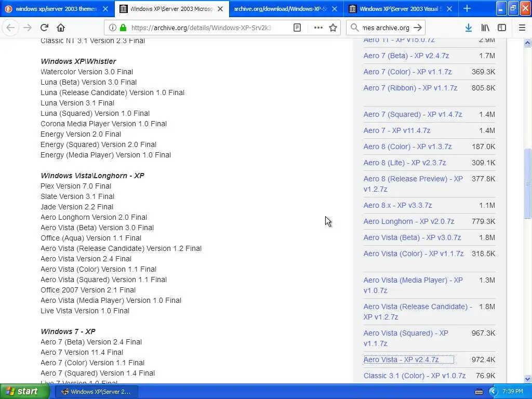The width and height of the screenshot is (532, 399).
Task: Bookmark this page with the star
Action: click(333, 28)
